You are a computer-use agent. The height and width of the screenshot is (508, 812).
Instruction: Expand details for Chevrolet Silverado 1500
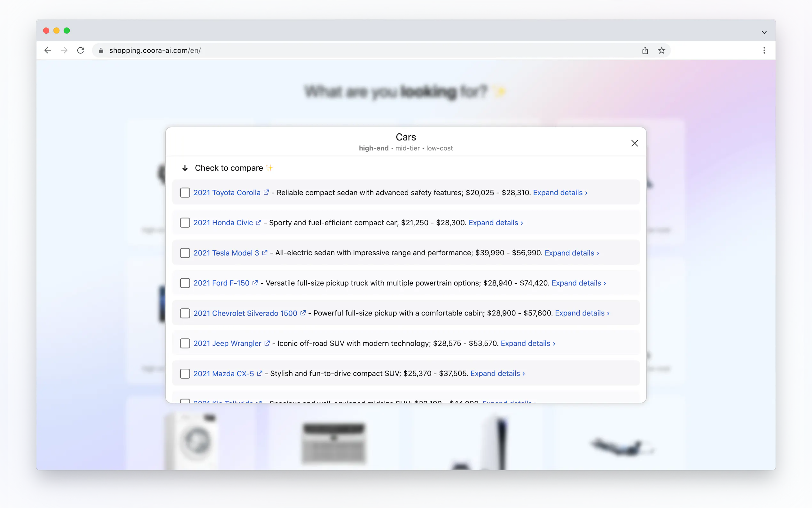(582, 313)
